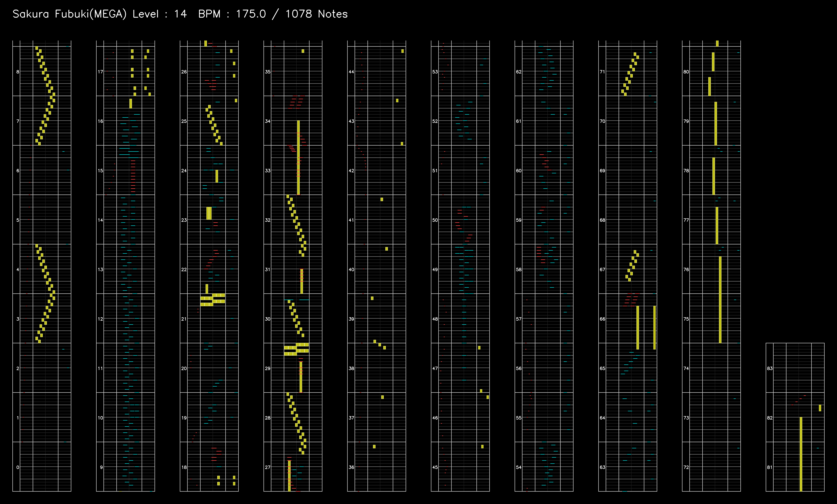Screen dimensions: 837x504
Task: Click the Level : 14 label
Action: (x=159, y=14)
